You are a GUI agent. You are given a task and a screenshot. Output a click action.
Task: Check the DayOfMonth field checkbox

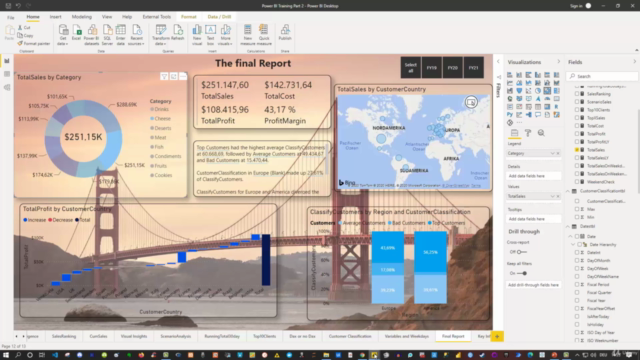[577, 260]
